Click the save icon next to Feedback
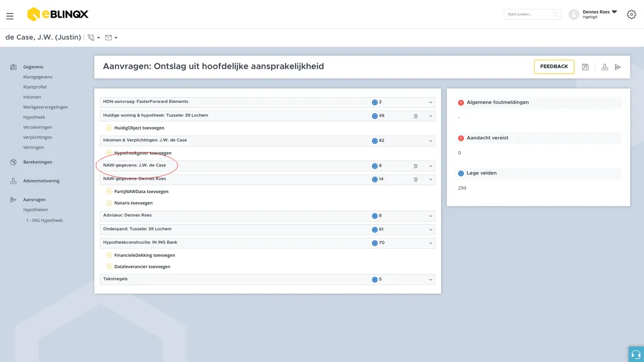This screenshot has height=362, width=644. coord(586,67)
